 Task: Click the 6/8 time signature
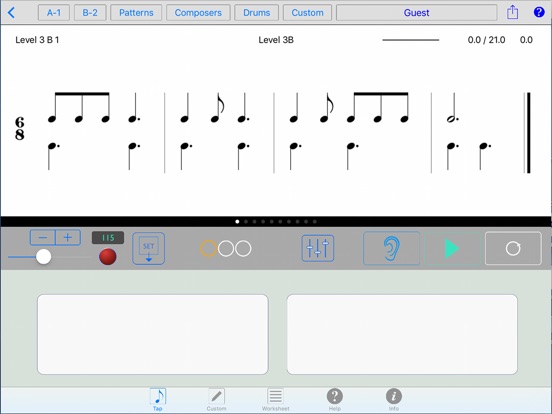pos(20,128)
